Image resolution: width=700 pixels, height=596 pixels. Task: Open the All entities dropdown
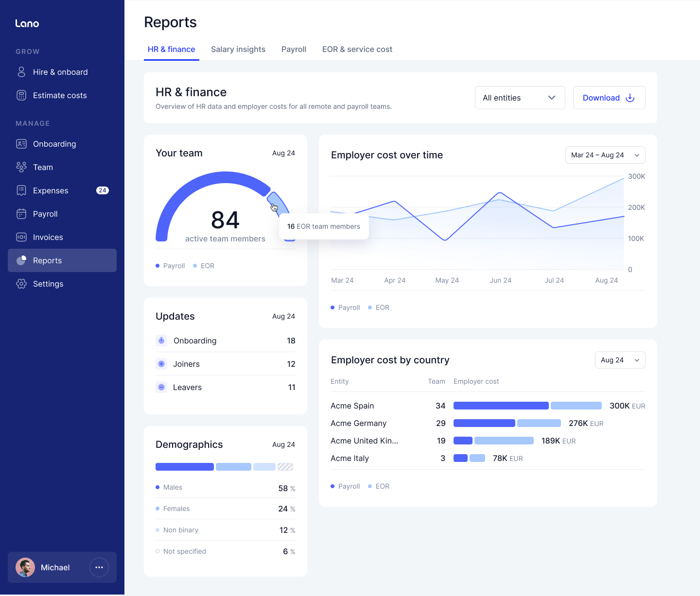[520, 98]
